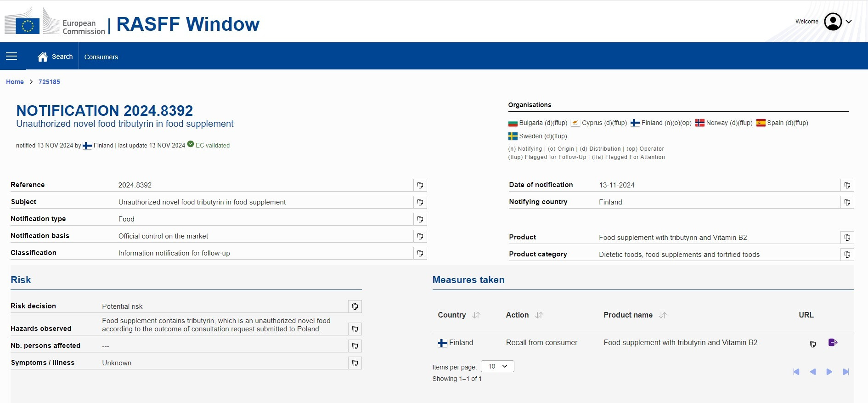Viewport: 868px width, 403px height.
Task: Go to the next page of measures
Action: (x=829, y=372)
